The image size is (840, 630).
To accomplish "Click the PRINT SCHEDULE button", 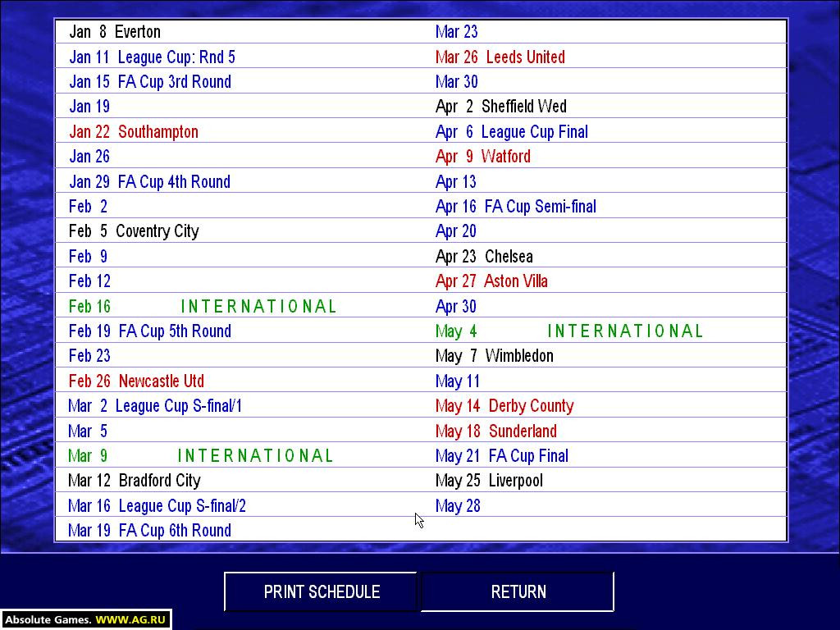I will (321, 591).
